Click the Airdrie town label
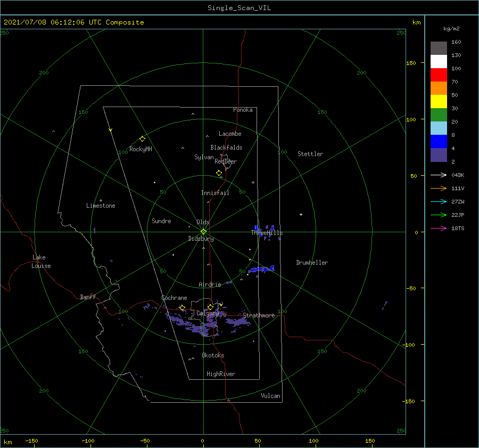Image resolution: width=479 pixels, height=448 pixels. [x=210, y=284]
